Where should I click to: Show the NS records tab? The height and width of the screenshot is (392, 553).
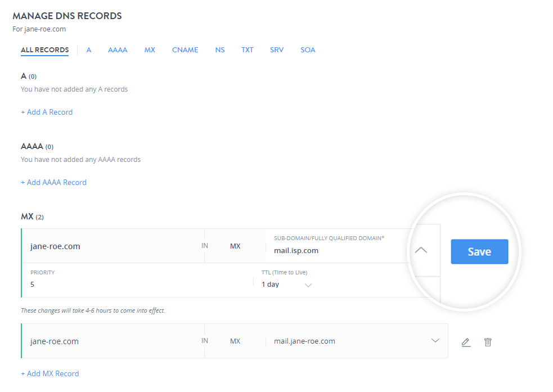(220, 50)
